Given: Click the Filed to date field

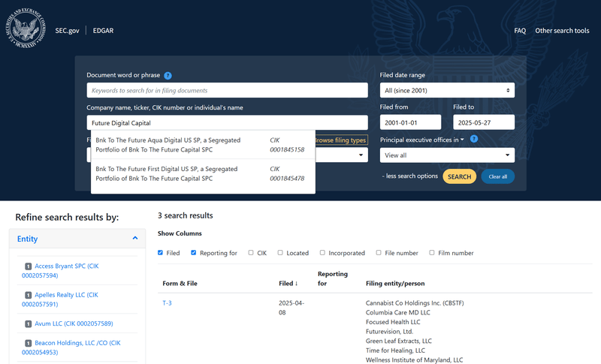Looking at the screenshot, I should 484,122.
